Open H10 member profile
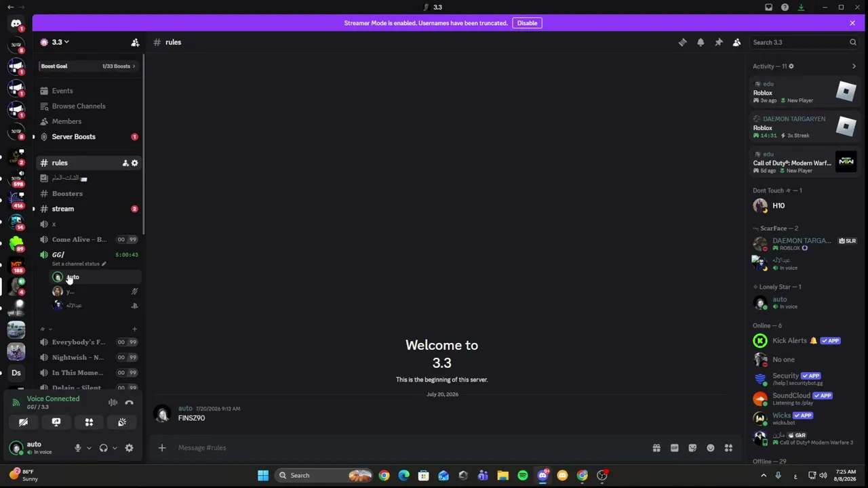 click(804, 206)
